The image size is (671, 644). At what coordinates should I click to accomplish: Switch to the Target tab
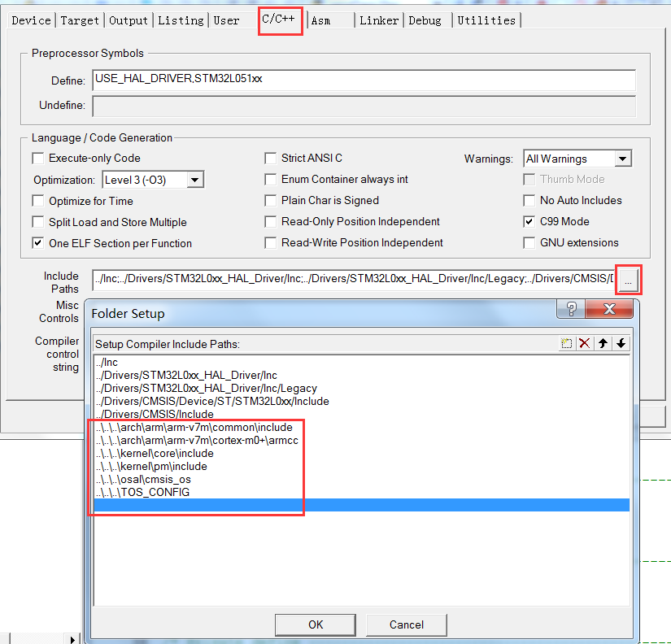pos(80,20)
